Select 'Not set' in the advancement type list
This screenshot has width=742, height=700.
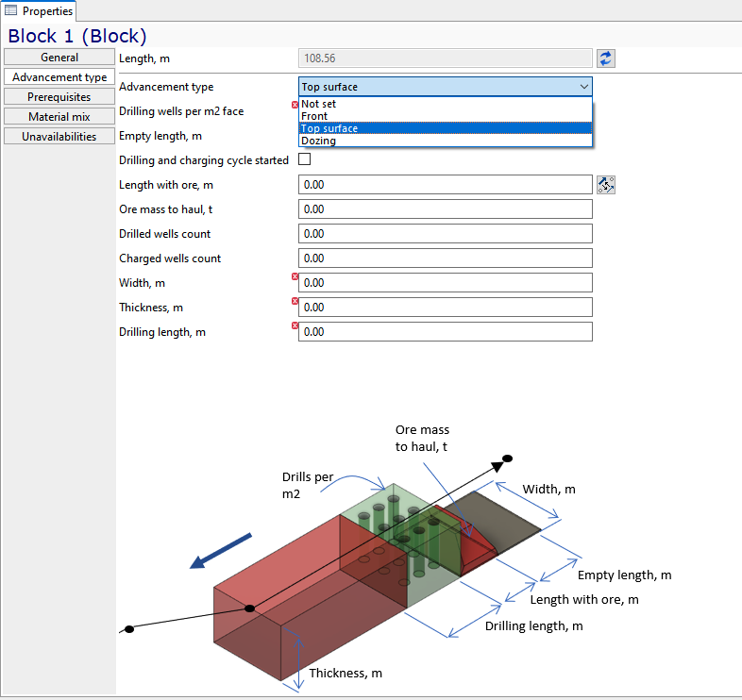tap(446, 104)
